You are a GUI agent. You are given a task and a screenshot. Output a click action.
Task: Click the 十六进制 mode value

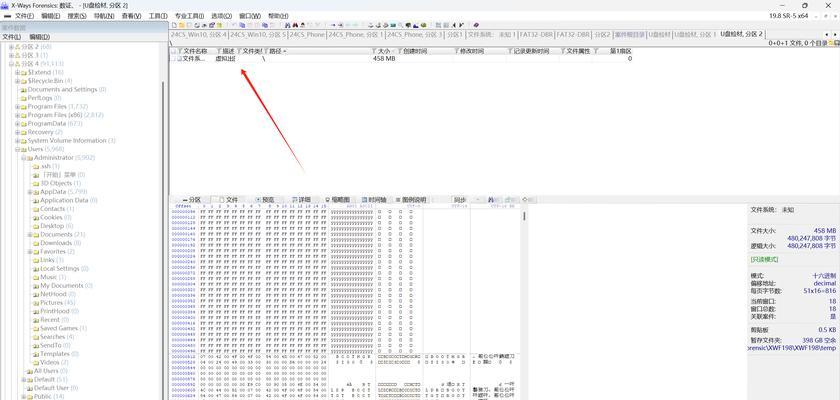point(824,275)
